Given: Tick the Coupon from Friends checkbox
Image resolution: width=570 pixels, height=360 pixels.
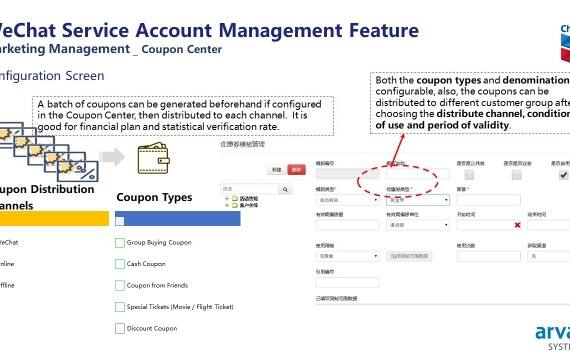Looking at the screenshot, I should coord(120,285).
